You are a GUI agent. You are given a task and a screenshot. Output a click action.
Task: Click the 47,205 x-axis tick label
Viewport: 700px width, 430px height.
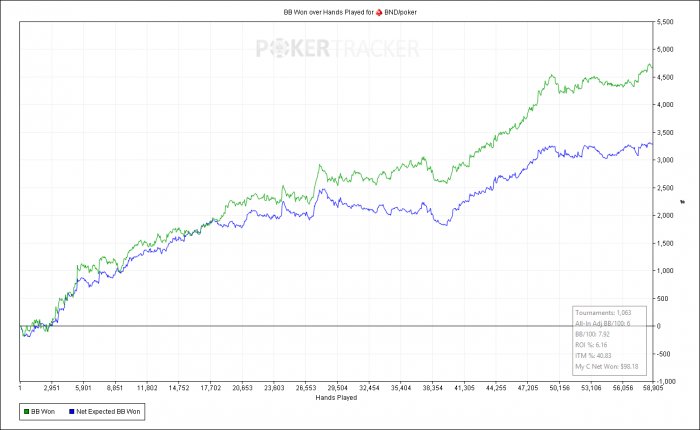[527, 388]
